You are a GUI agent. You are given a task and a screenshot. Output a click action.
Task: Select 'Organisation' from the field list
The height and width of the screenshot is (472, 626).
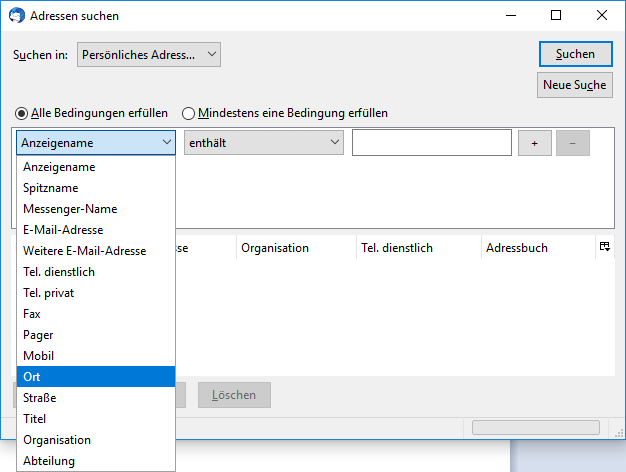(x=96, y=440)
